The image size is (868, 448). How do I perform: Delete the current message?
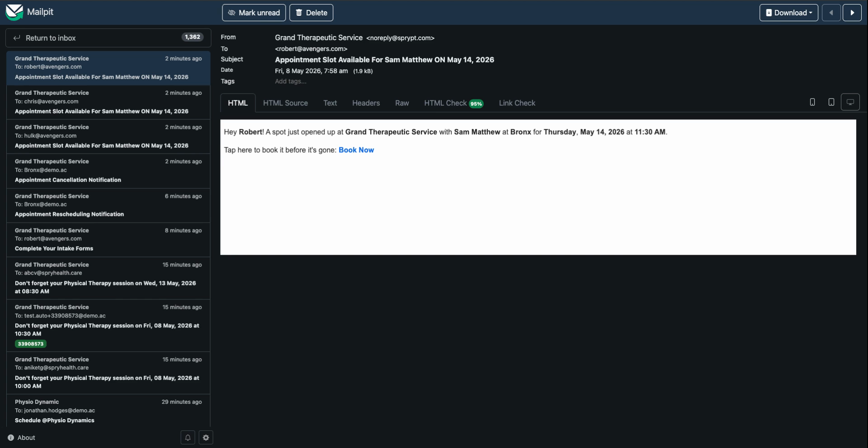[x=311, y=13]
